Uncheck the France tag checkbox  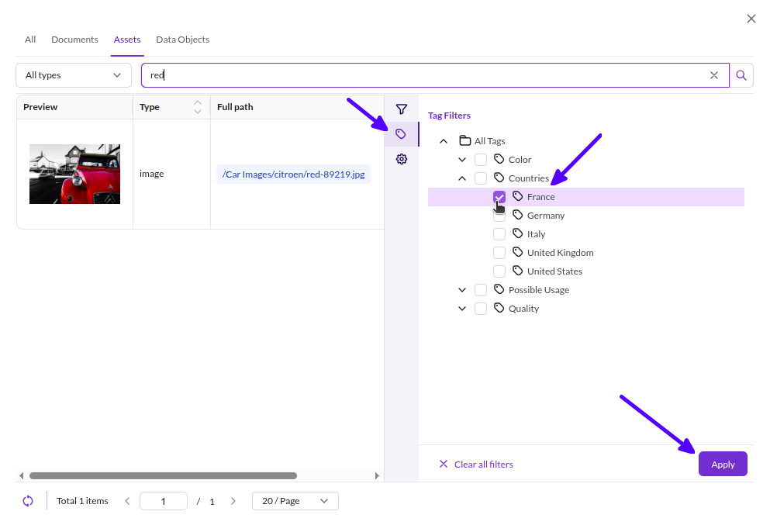[x=499, y=197]
